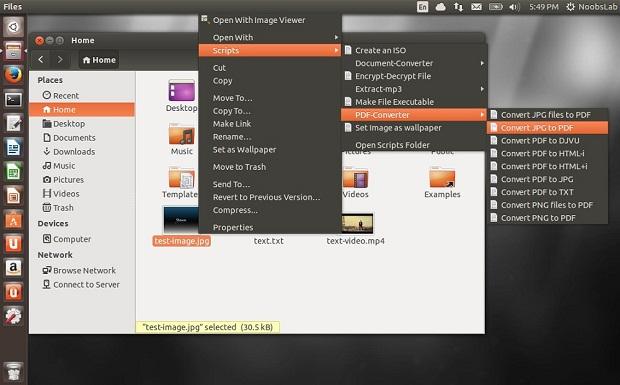The height and width of the screenshot is (385, 620).
Task: Open the NoobsLab session gear menu
Action: tap(592, 7)
